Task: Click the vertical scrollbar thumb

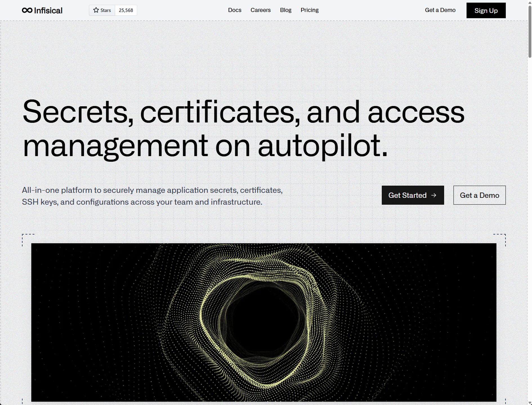Action: 530,31
